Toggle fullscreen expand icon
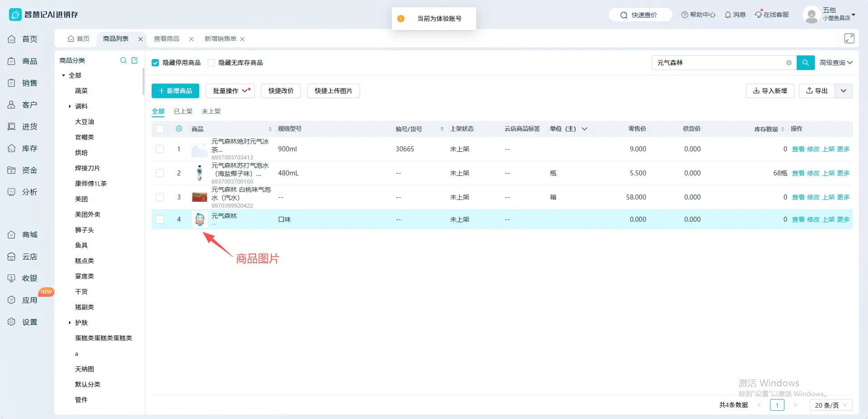 click(849, 38)
